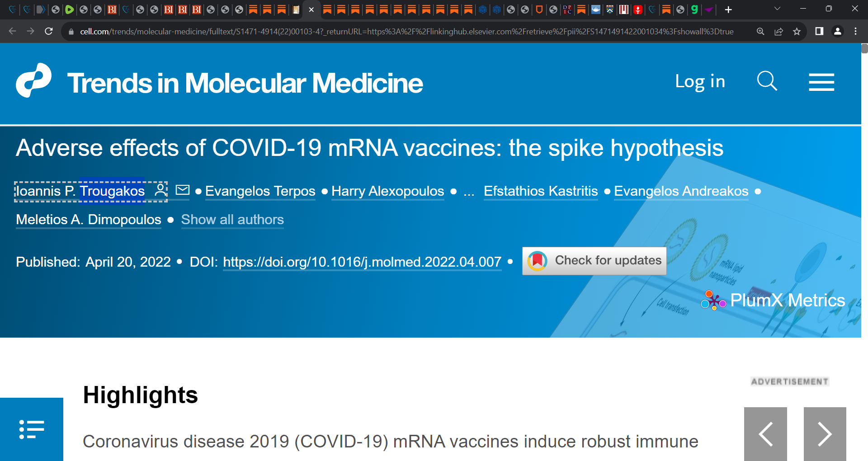
Task: Click the share icon in the address bar
Action: point(778,31)
